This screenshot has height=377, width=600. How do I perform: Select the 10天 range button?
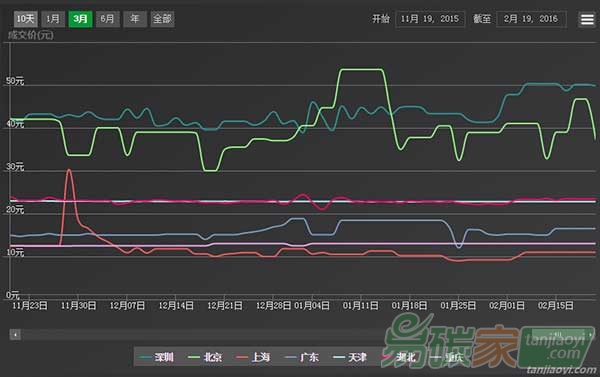pos(26,19)
